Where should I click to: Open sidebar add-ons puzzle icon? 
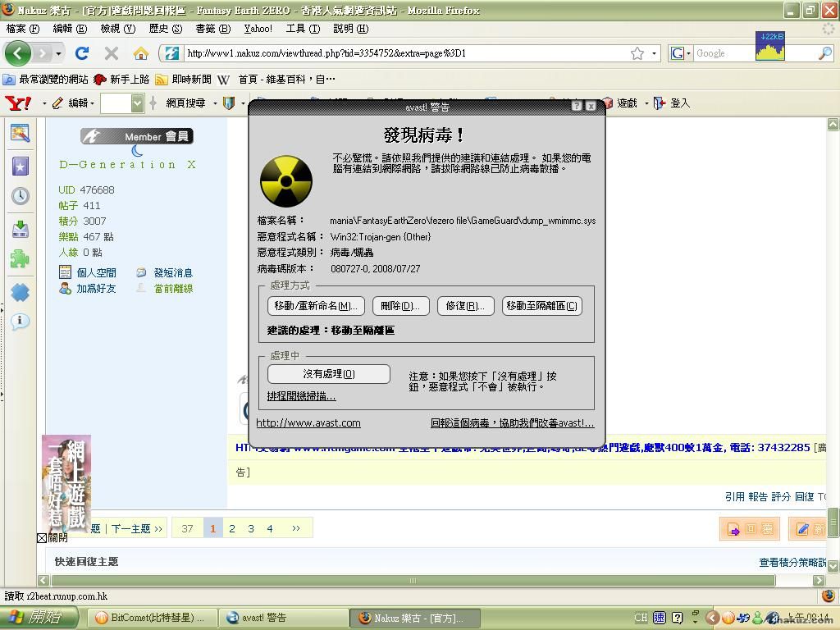pos(21,259)
